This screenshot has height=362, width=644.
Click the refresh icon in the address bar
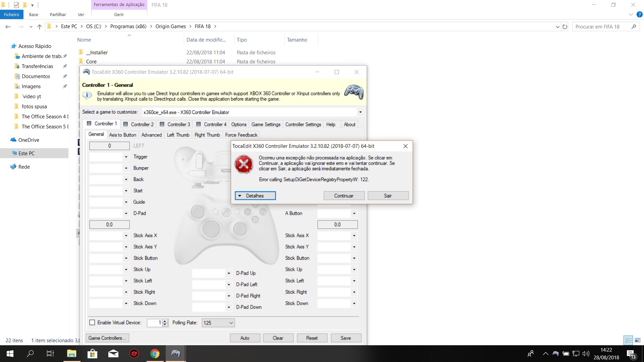(x=565, y=26)
